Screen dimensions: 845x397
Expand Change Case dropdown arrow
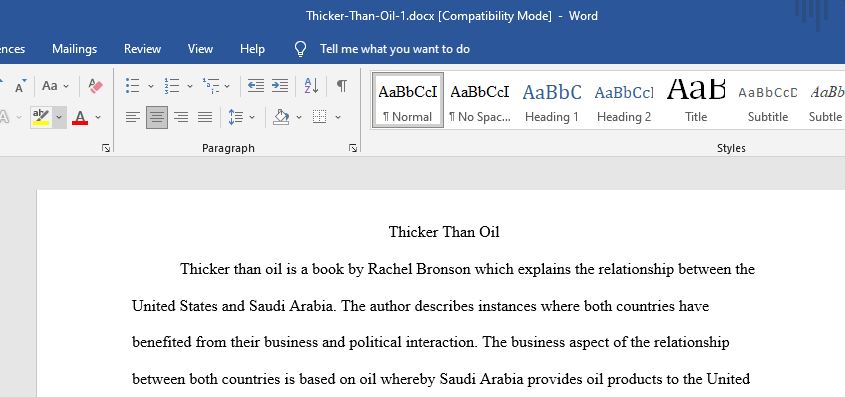pos(66,86)
